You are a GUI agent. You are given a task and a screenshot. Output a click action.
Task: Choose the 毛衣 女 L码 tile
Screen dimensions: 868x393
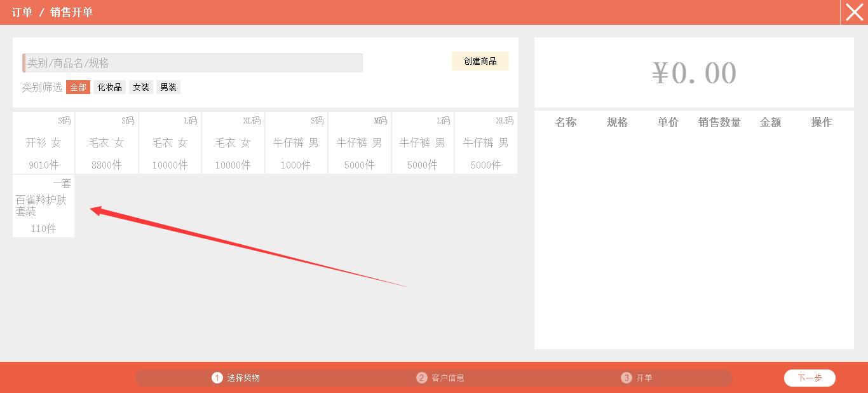point(170,143)
